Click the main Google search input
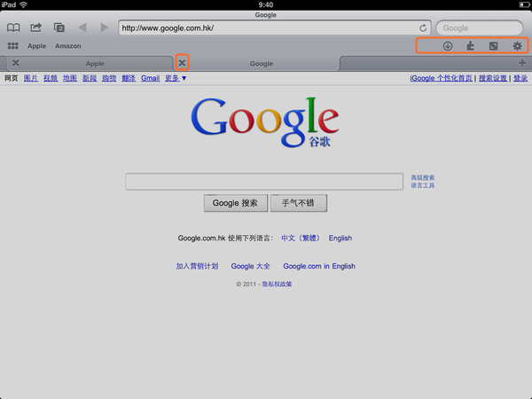This screenshot has width=532, height=399. [264, 182]
